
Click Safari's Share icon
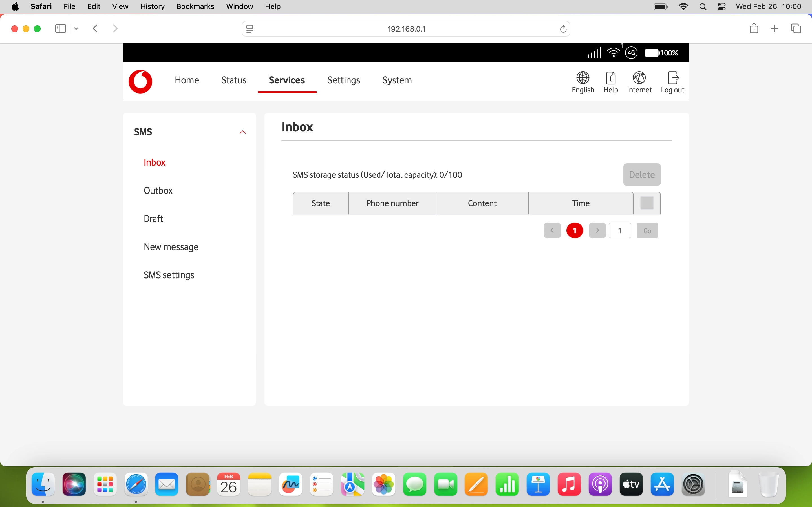[x=754, y=28]
